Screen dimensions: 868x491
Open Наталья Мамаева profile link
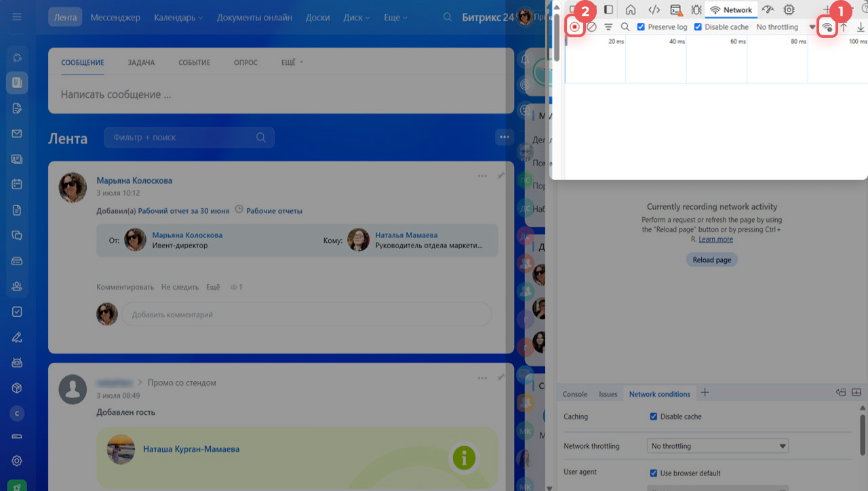[406, 235]
